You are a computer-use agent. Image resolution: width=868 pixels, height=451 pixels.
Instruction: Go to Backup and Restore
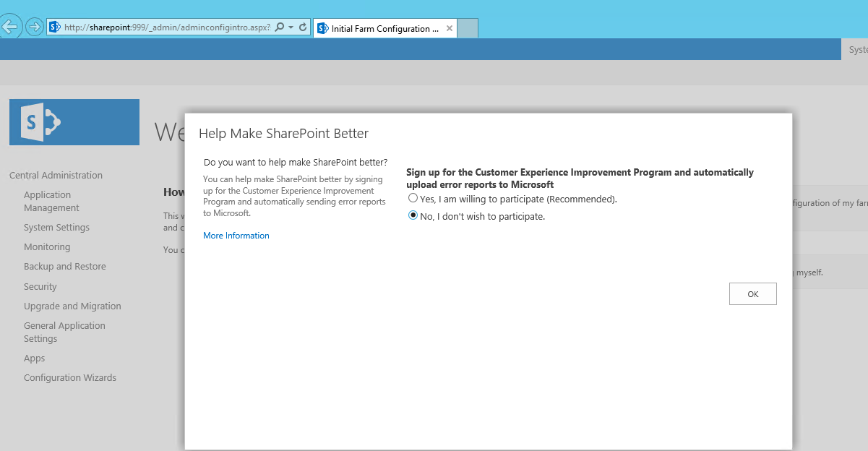pos(65,266)
